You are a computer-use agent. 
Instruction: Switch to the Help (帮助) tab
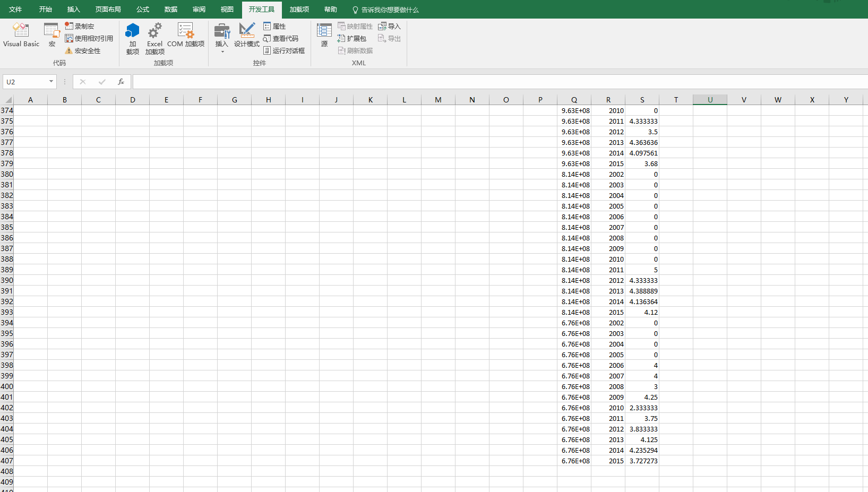click(x=330, y=10)
